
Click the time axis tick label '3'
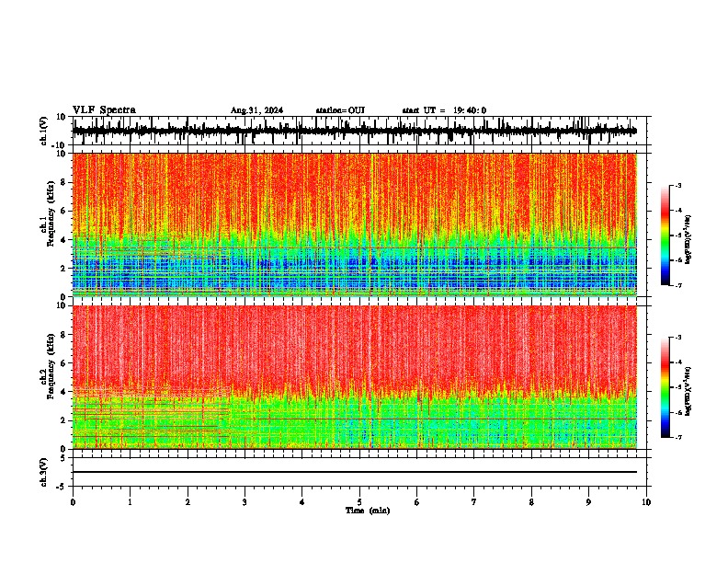(x=245, y=502)
